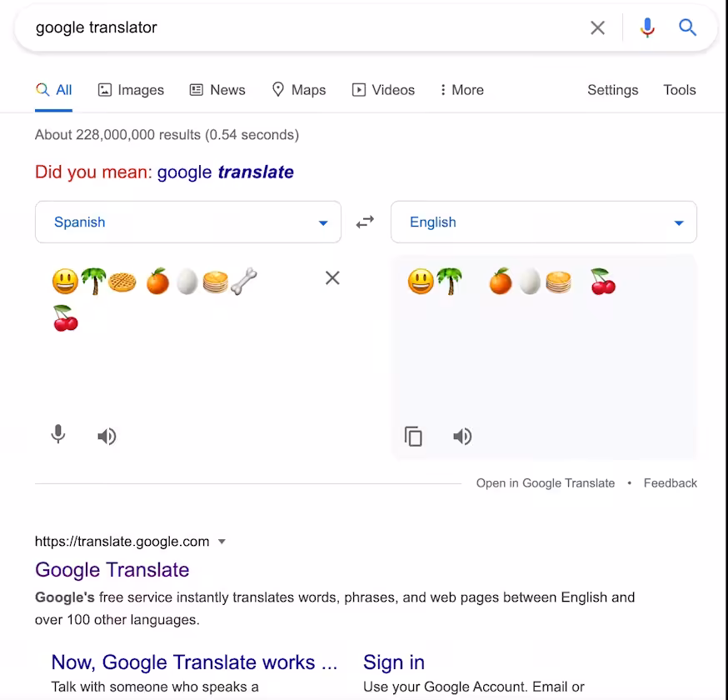
Task: Open in Google Translate link
Action: pyautogui.click(x=545, y=483)
